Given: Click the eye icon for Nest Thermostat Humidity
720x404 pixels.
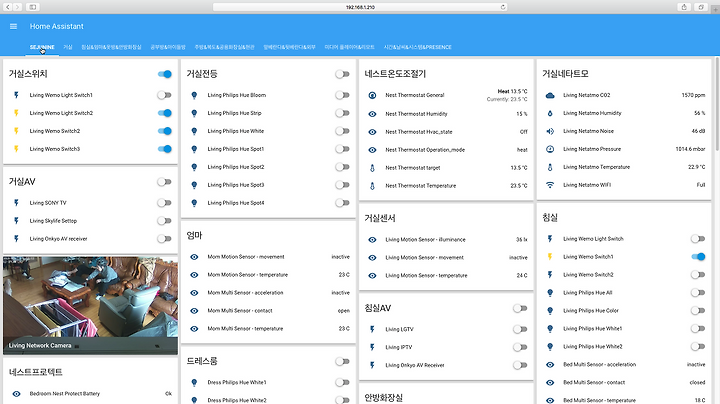Looking at the screenshot, I should click(372, 114).
